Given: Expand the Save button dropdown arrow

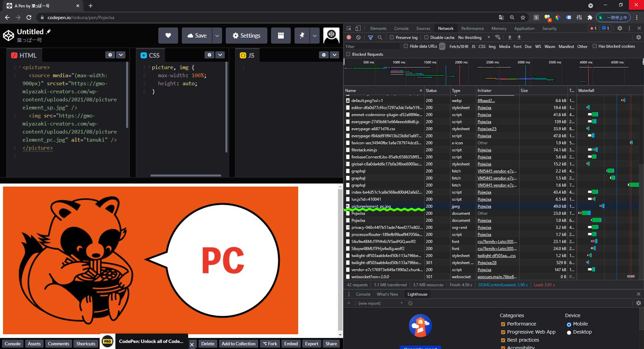Looking at the screenshot, I should pyautogui.click(x=217, y=36).
